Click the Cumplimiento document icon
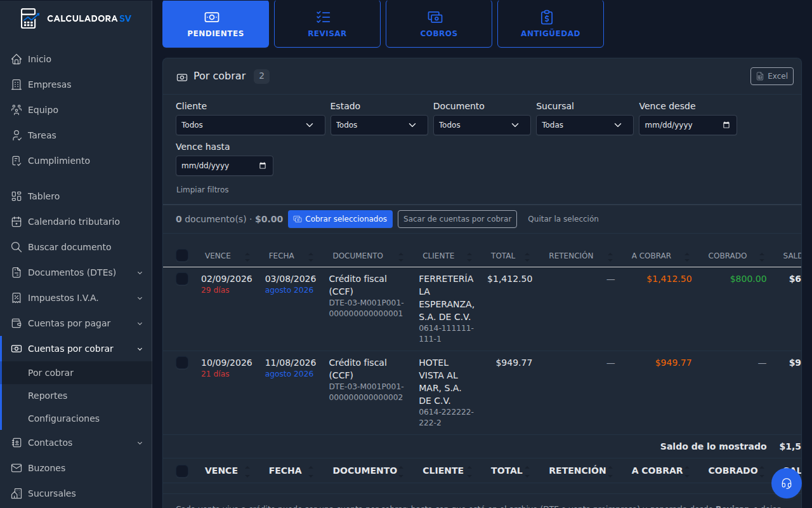 pyautogui.click(x=16, y=161)
